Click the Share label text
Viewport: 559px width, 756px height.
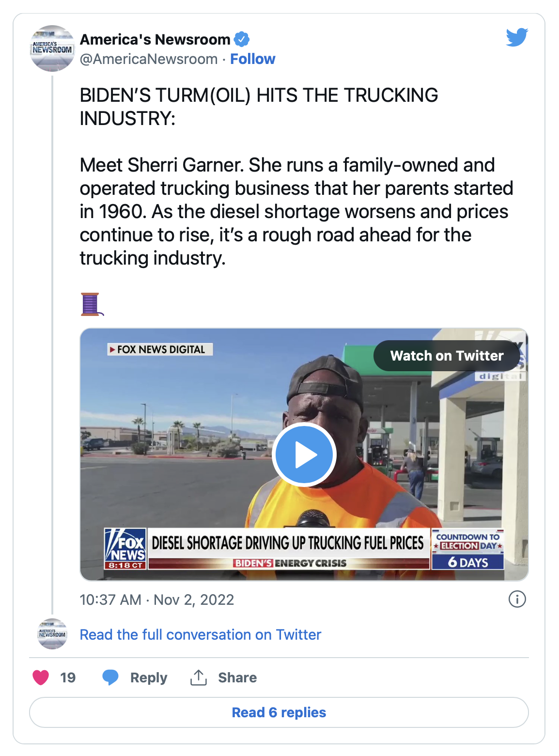(x=237, y=677)
